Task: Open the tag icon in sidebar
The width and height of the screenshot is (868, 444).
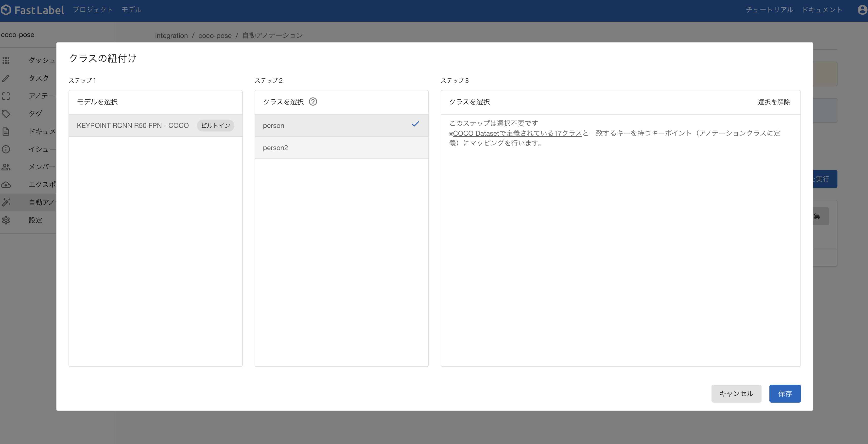Action: (x=6, y=114)
